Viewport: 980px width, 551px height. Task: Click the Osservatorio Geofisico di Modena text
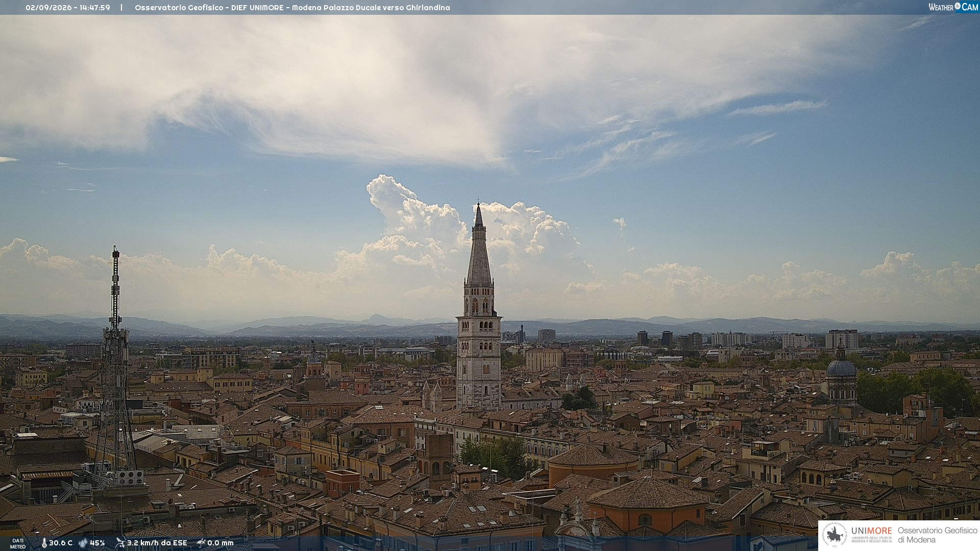click(x=937, y=535)
